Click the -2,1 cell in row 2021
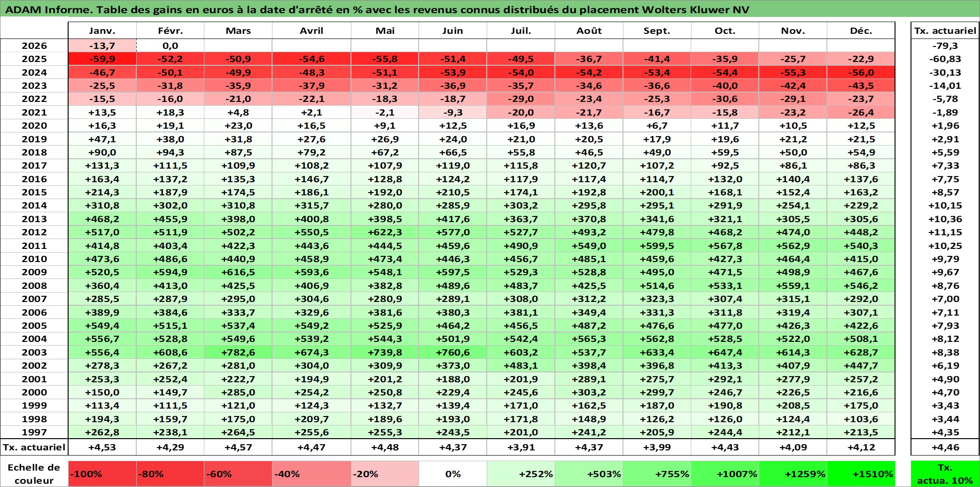Image resolution: width=980 pixels, height=487 pixels. (385, 112)
